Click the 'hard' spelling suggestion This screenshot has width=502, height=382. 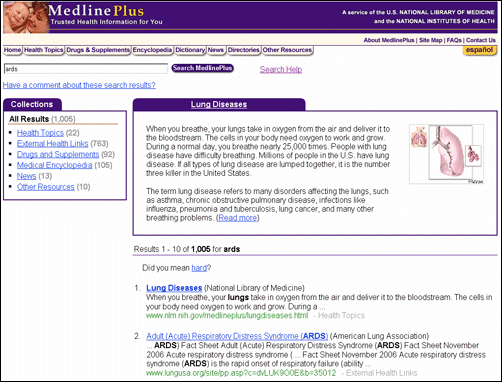click(x=199, y=268)
